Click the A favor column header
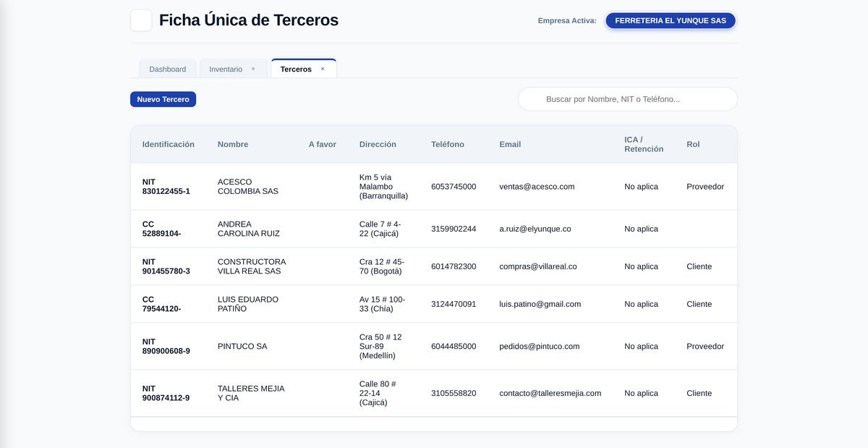This screenshot has height=448, width=868. 323,144
